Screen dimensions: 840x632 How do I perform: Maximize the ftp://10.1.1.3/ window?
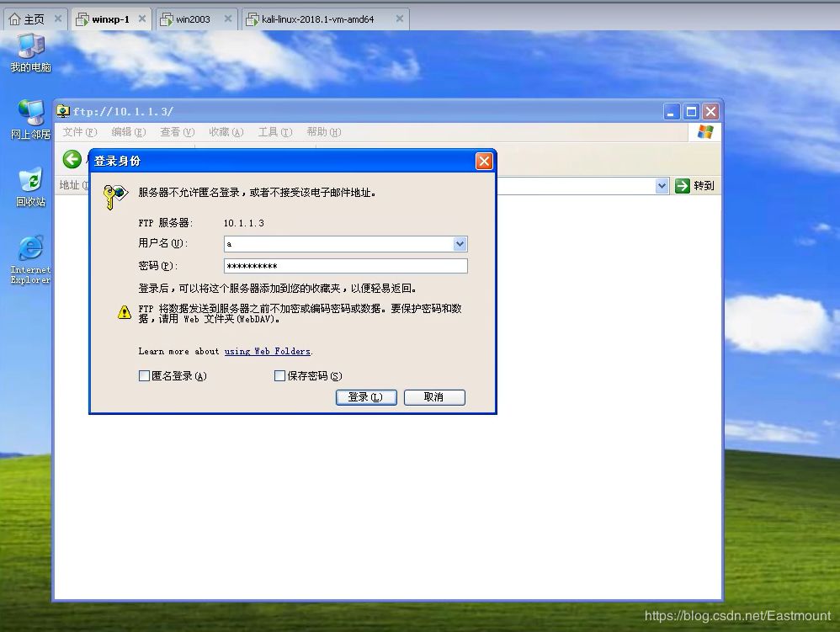[x=691, y=111]
